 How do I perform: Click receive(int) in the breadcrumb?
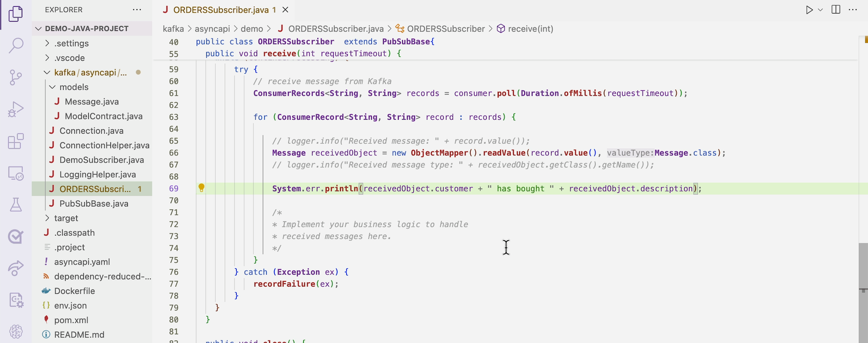pyautogui.click(x=530, y=29)
